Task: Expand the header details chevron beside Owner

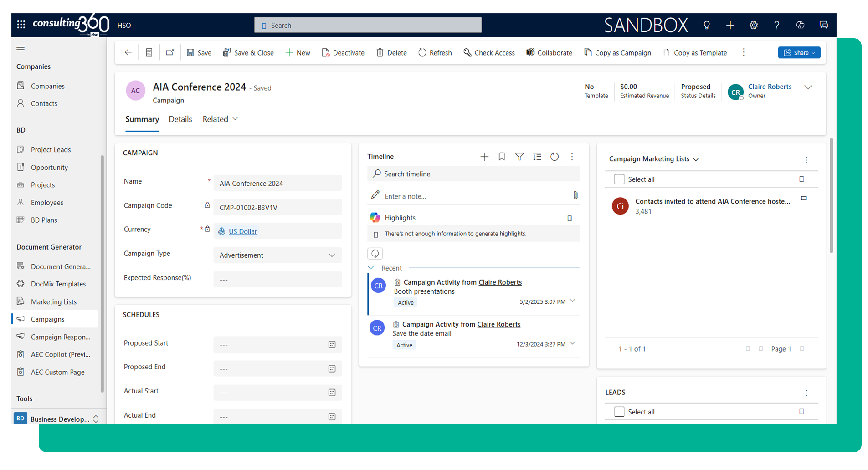Action: point(808,87)
